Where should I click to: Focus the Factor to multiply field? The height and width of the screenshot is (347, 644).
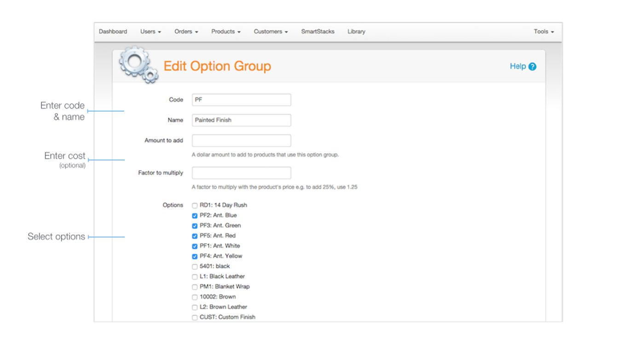tap(241, 173)
